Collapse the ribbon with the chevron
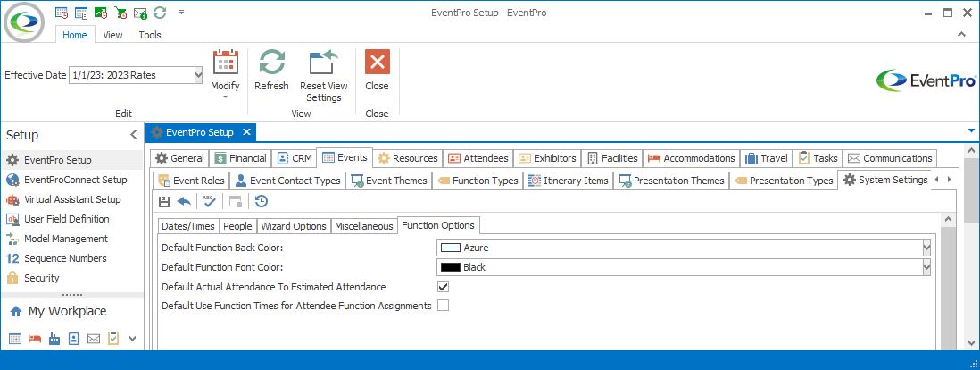980x370 pixels. coord(962,35)
